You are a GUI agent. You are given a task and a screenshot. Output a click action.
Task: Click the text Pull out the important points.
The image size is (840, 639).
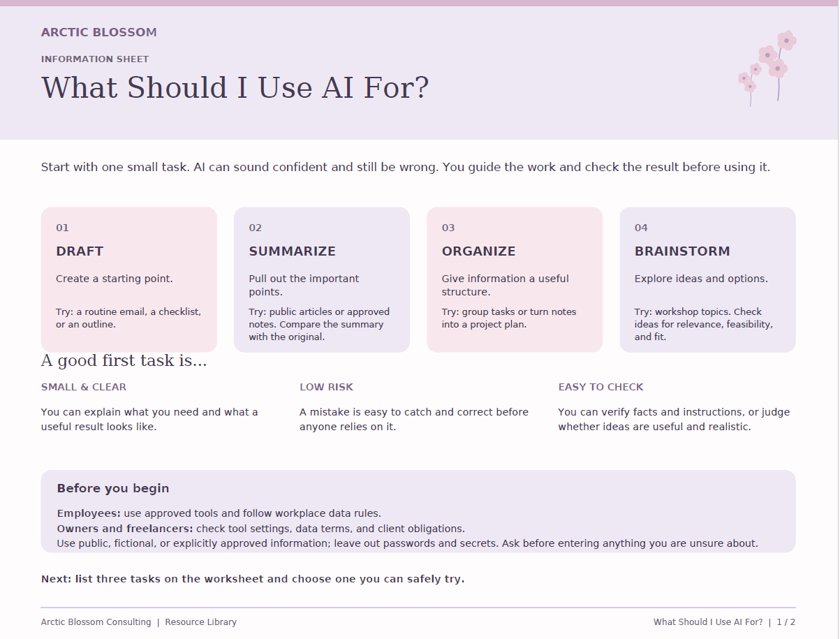tap(304, 285)
